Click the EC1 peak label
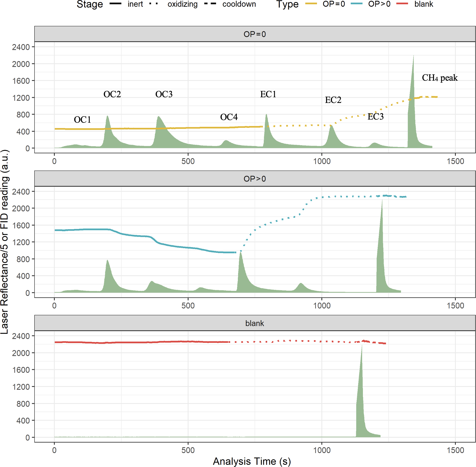The width and height of the screenshot is (476, 467). point(268,94)
